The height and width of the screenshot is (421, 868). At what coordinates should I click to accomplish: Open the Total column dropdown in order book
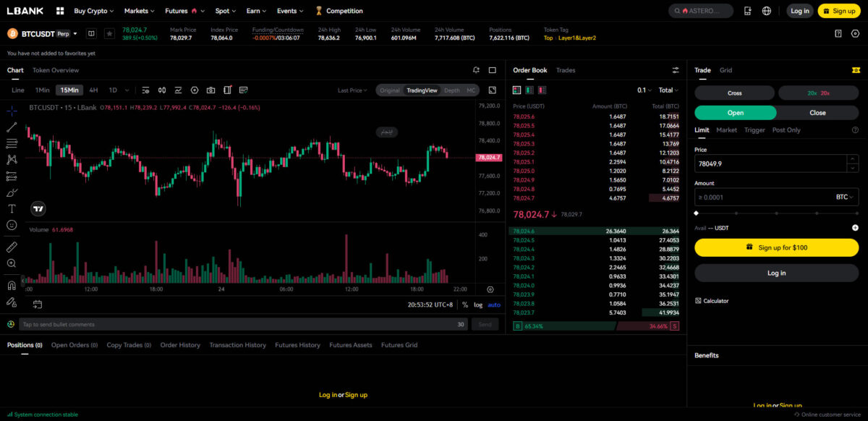pos(669,90)
